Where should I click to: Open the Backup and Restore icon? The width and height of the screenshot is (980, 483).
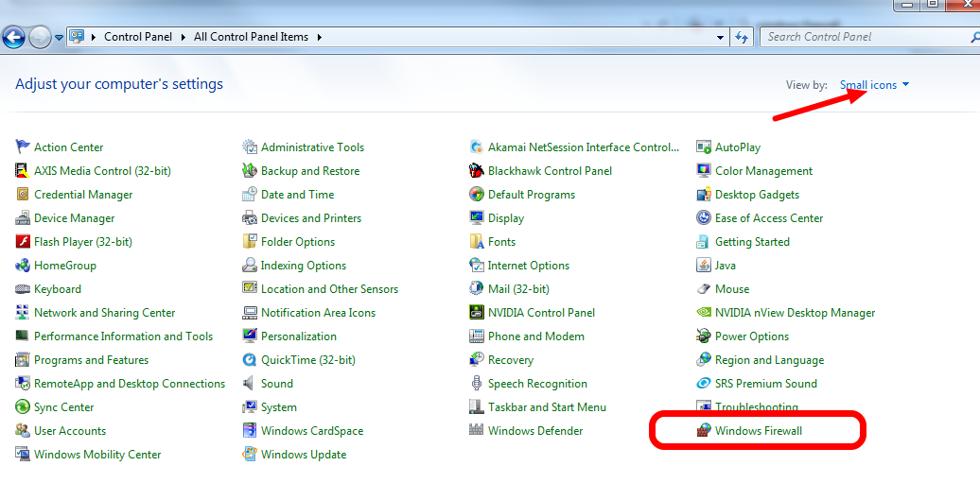click(x=250, y=170)
